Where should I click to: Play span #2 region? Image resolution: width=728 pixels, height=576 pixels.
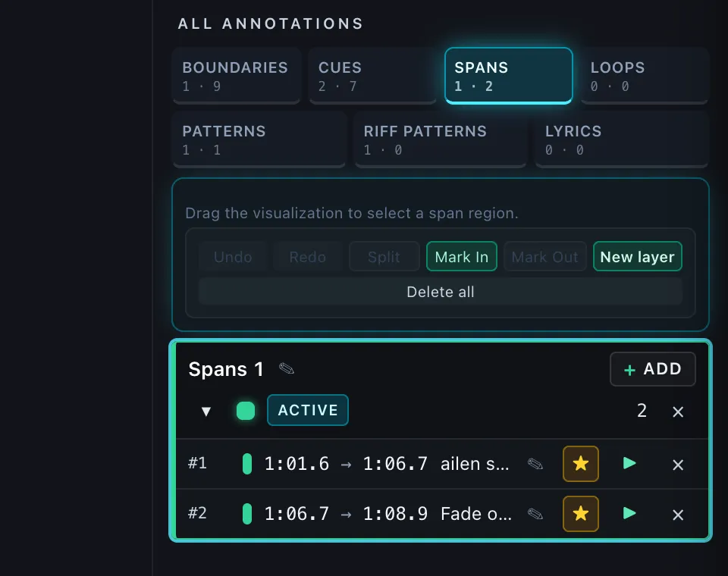(629, 513)
